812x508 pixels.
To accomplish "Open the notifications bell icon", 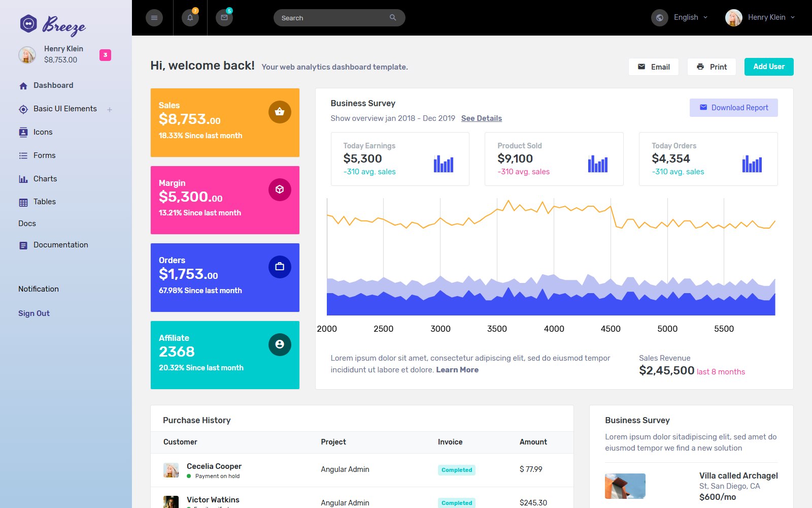I will [x=190, y=18].
